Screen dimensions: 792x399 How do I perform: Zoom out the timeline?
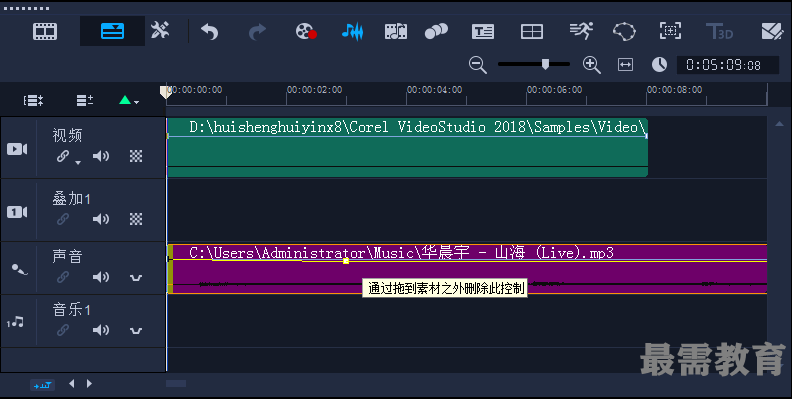pyautogui.click(x=477, y=65)
